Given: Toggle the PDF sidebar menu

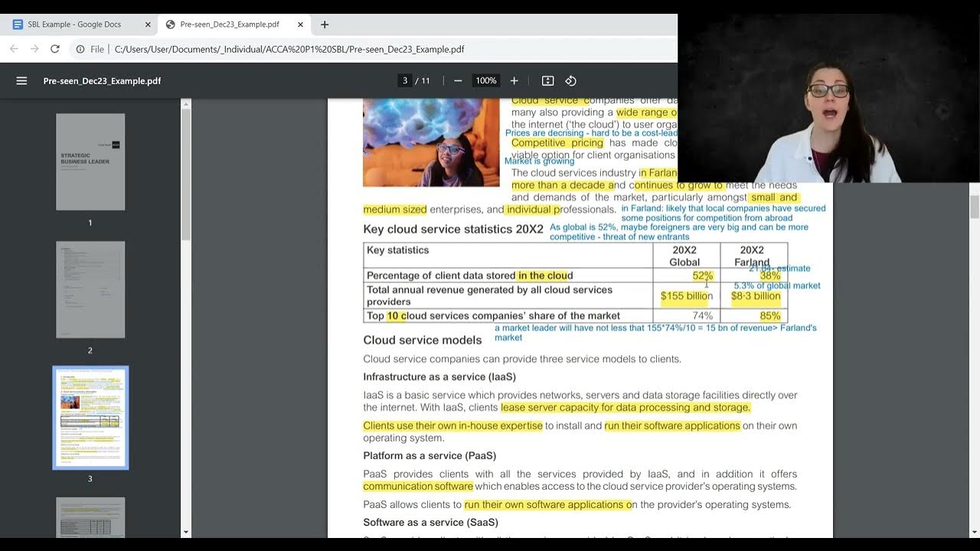Looking at the screenshot, I should (21, 80).
